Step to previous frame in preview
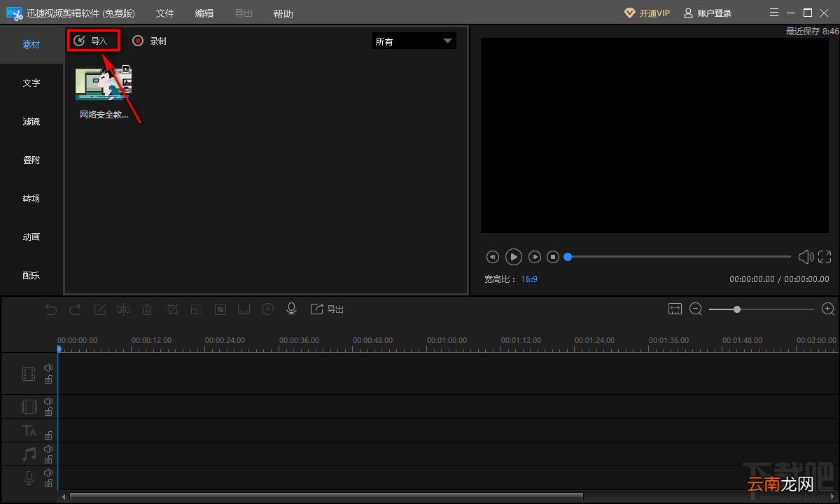Image resolution: width=840 pixels, height=504 pixels. click(x=493, y=257)
